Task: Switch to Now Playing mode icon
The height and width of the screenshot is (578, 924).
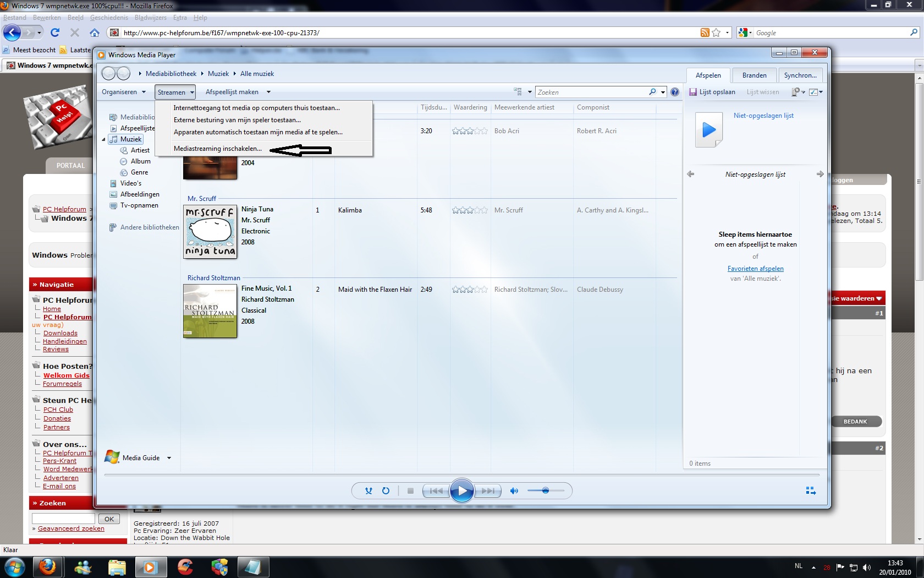Action: tap(810, 490)
